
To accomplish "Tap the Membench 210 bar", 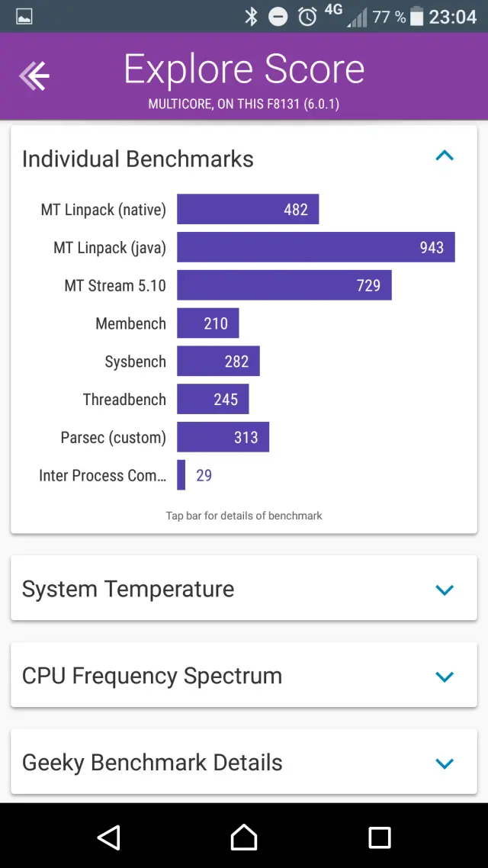I will click(207, 323).
